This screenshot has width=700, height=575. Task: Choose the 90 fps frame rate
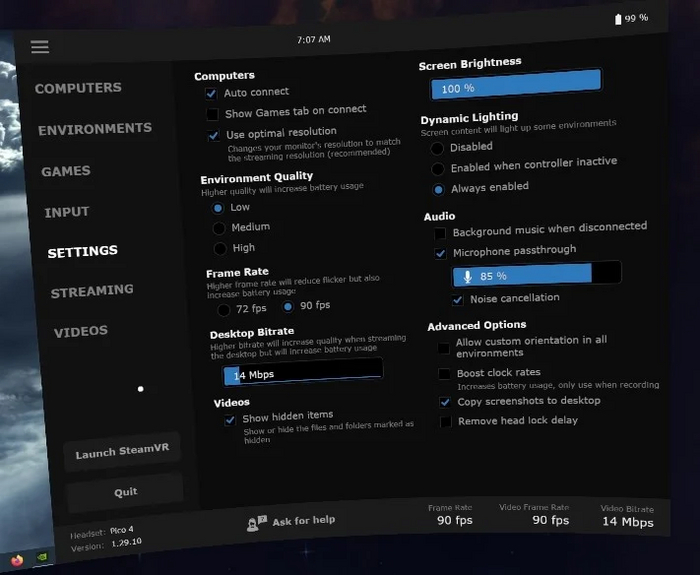(288, 307)
